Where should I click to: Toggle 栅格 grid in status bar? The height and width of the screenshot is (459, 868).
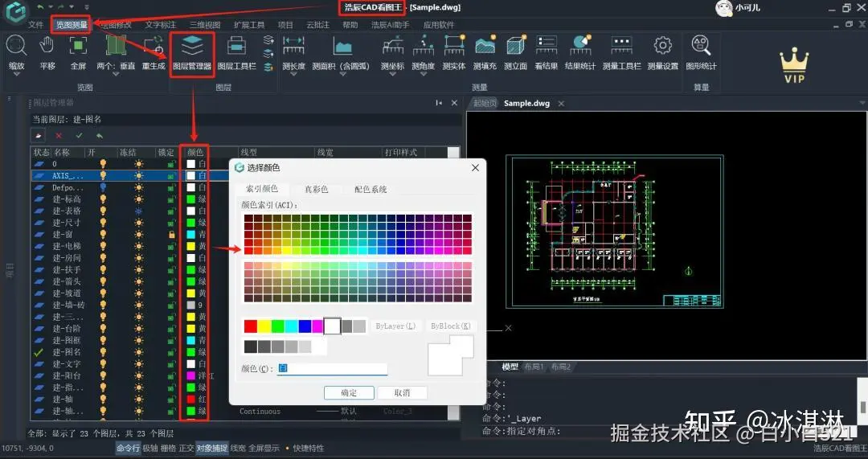(x=168, y=448)
